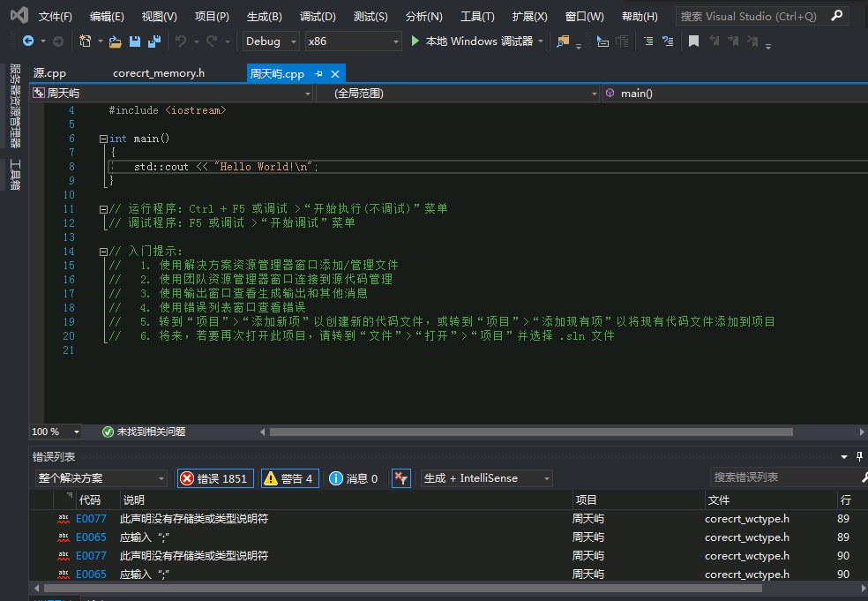
Task: Click the save all files icon
Action: pos(154,41)
